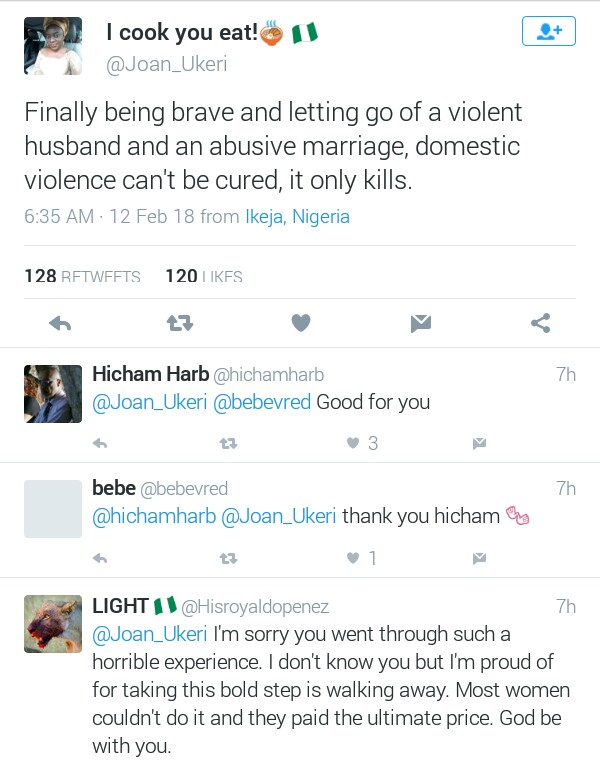Like bebe's thank you reply
600x767 pixels.
(353, 557)
